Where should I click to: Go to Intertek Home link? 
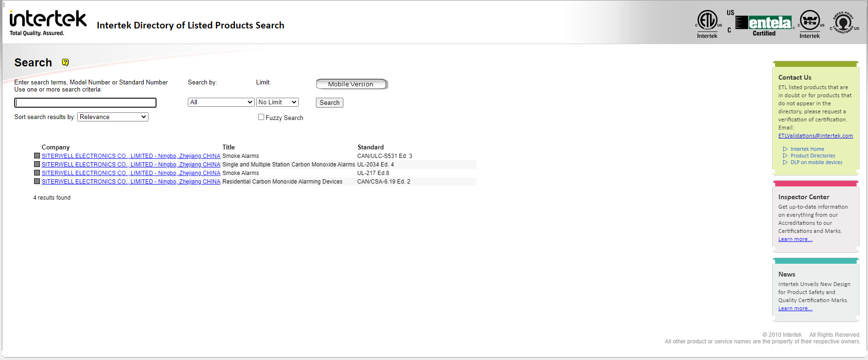click(807, 149)
